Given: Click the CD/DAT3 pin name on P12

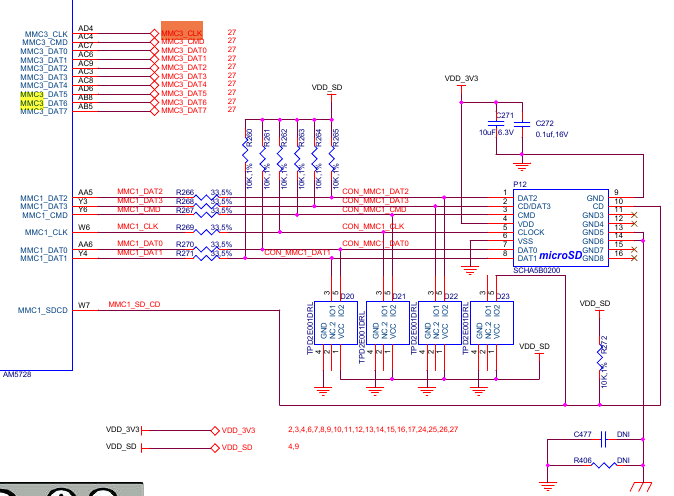Looking at the screenshot, I should (534, 206).
